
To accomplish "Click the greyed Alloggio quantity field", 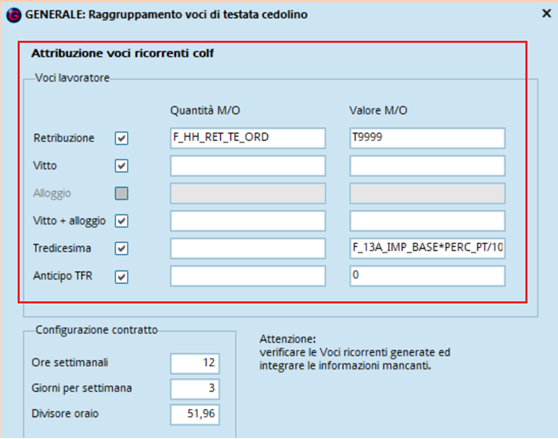I will (x=248, y=193).
